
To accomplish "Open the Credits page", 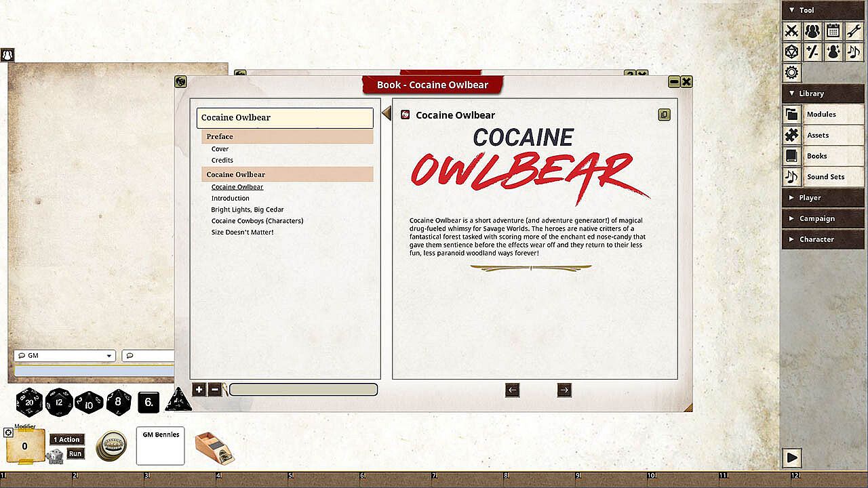I will tap(222, 161).
